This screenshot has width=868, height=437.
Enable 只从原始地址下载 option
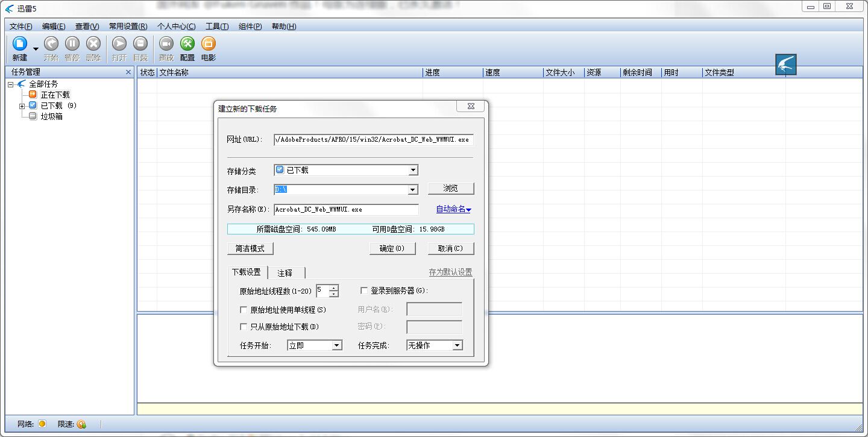click(244, 327)
